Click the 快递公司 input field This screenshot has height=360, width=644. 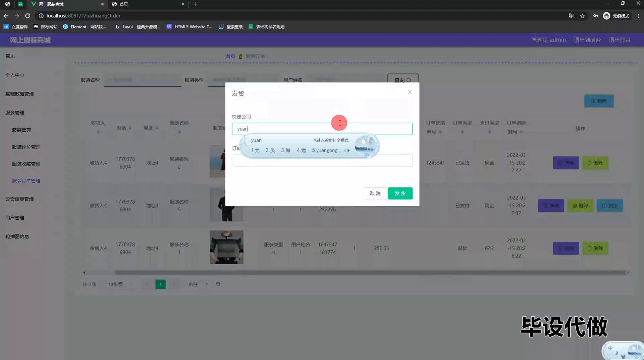coord(322,129)
